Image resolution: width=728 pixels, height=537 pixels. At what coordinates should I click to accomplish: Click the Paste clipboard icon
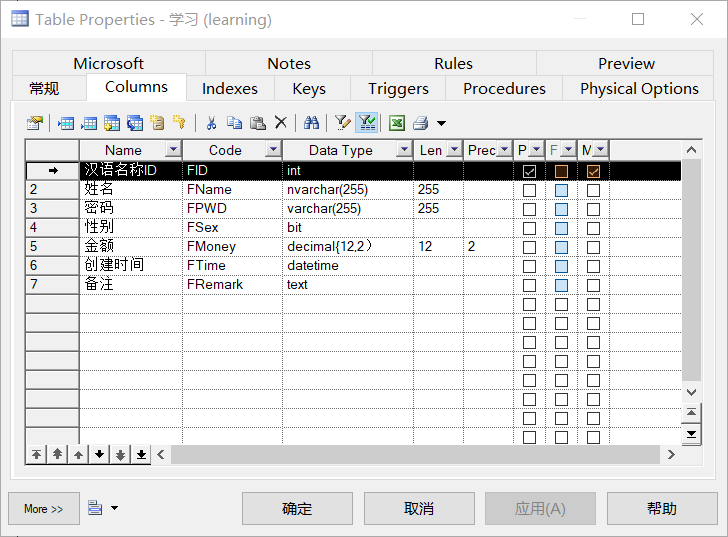[258, 123]
